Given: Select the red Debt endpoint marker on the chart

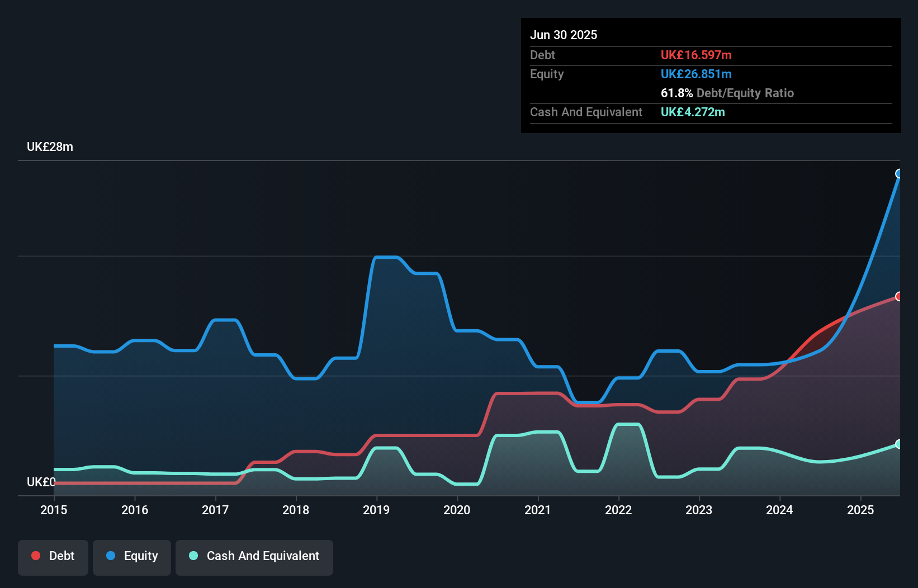Looking at the screenshot, I should pyautogui.click(x=898, y=297).
